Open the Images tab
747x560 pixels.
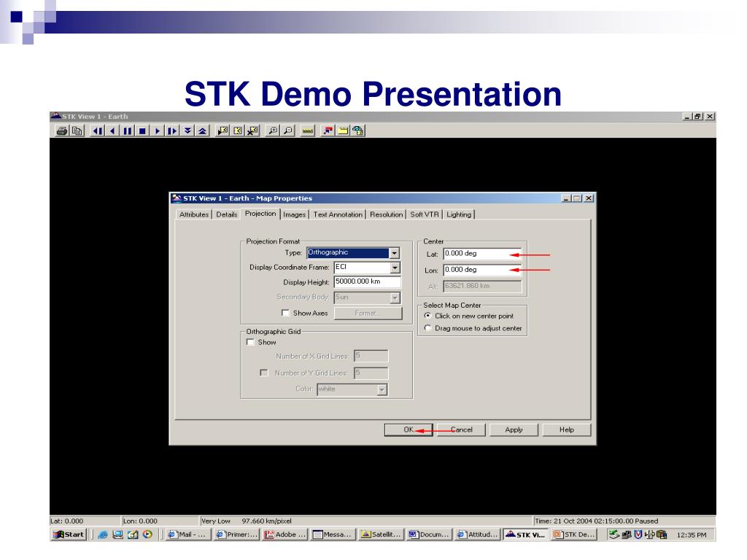[x=295, y=214]
